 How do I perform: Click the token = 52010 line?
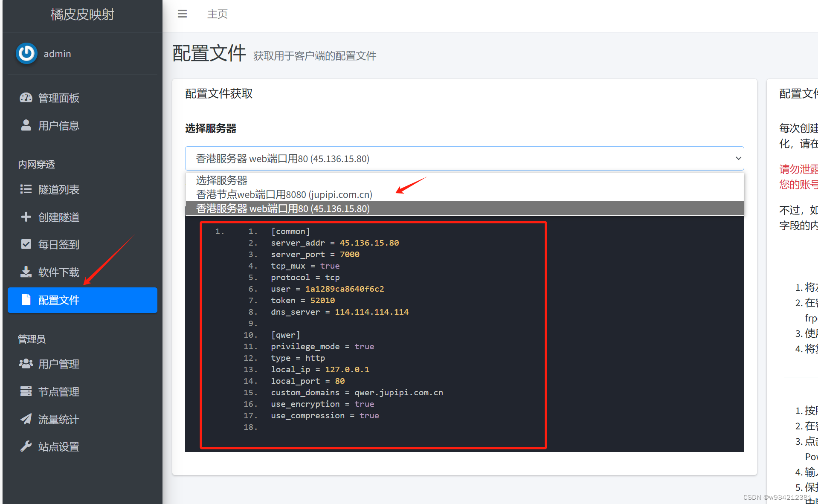[x=303, y=300]
